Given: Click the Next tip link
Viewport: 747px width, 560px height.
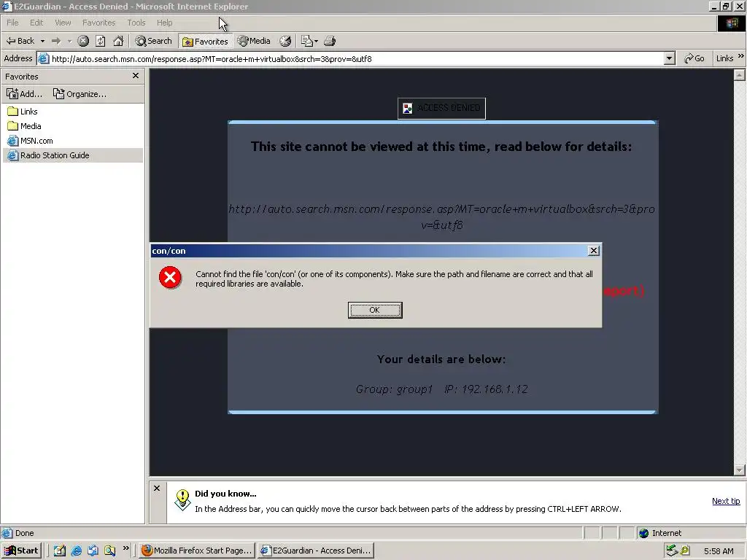Looking at the screenshot, I should 726,501.
